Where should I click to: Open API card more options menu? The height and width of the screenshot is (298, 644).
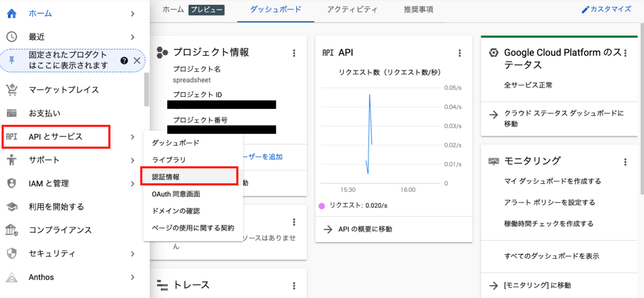(459, 53)
